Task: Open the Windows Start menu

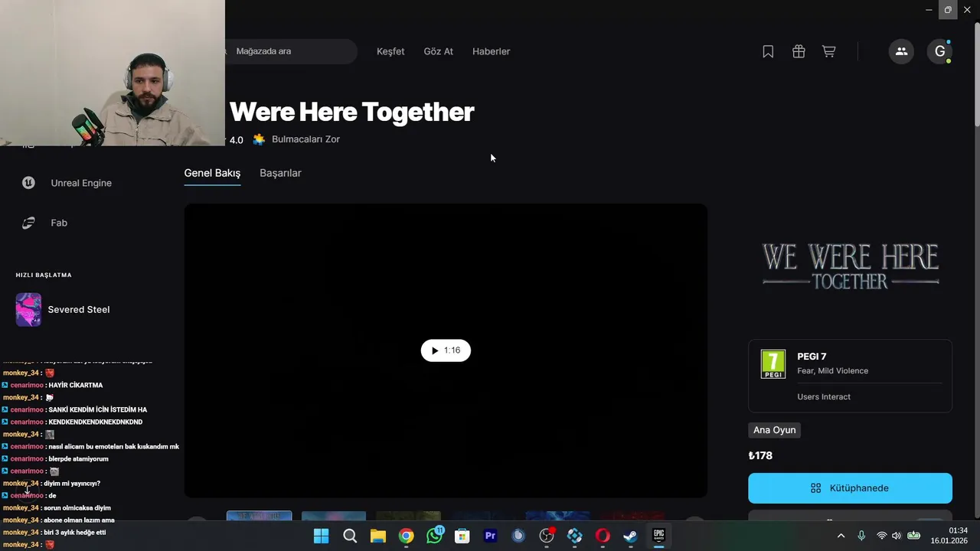Action: click(x=321, y=536)
